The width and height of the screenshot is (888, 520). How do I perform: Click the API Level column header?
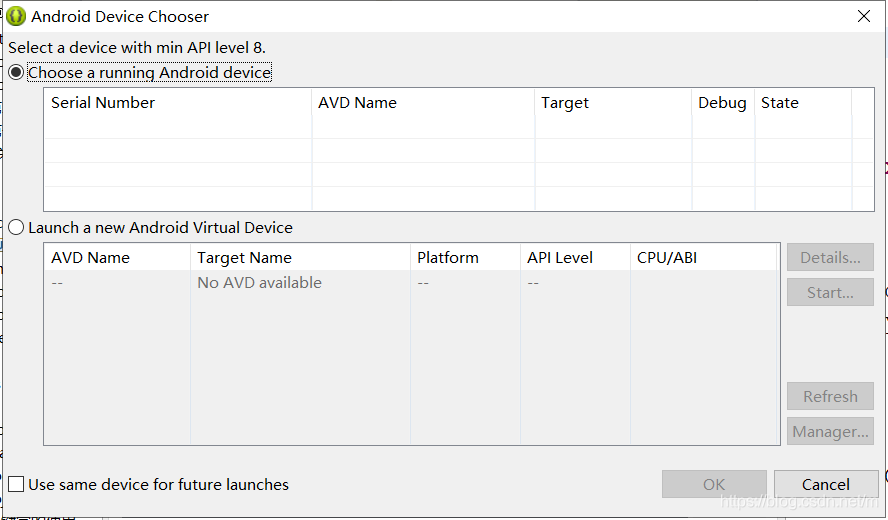click(x=575, y=258)
